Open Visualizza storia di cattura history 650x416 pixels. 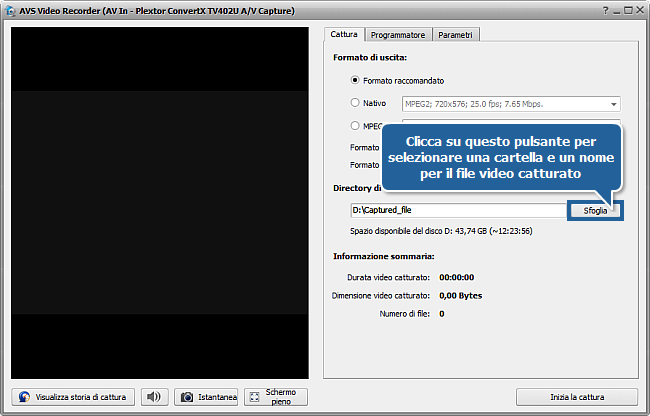(x=73, y=397)
